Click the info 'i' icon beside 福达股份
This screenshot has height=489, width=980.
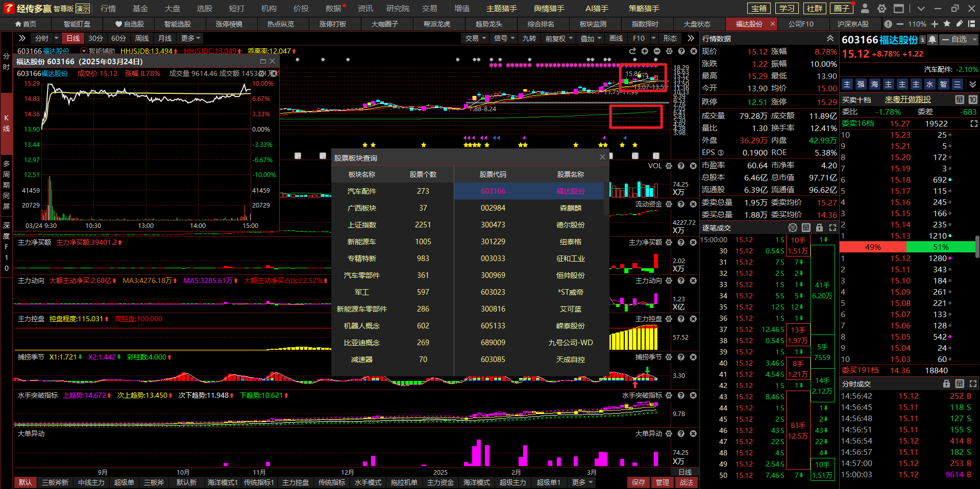pyautogui.click(x=922, y=39)
